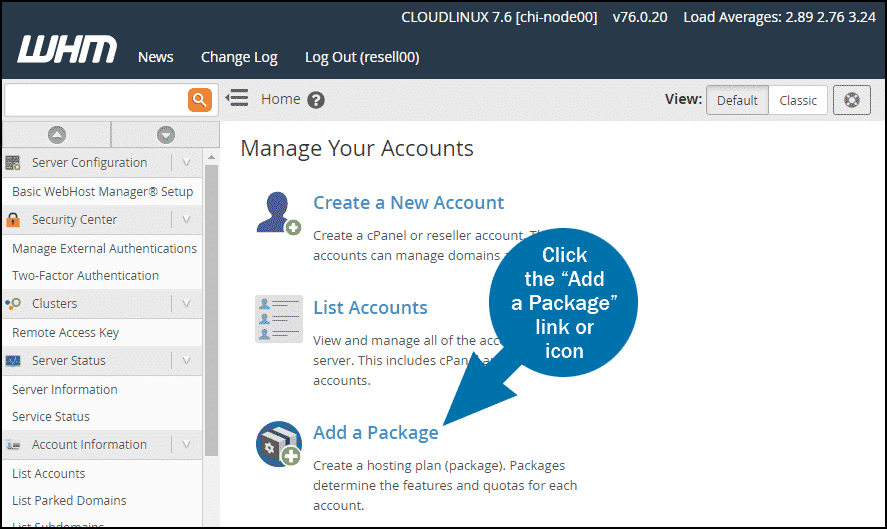This screenshot has height=529, width=887.
Task: Click the sidebar expand-all down arrow
Action: tap(165, 135)
